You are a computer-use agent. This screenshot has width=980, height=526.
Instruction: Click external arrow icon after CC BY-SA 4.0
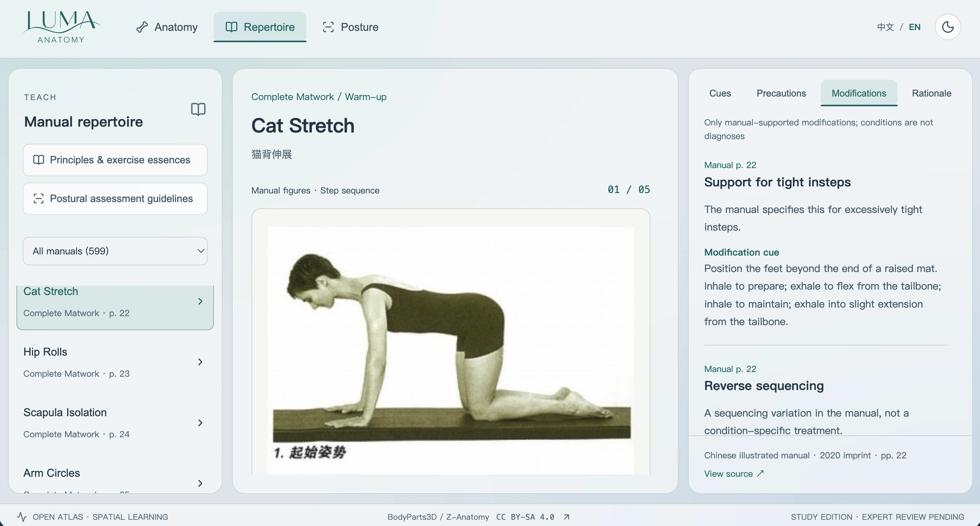coord(567,517)
